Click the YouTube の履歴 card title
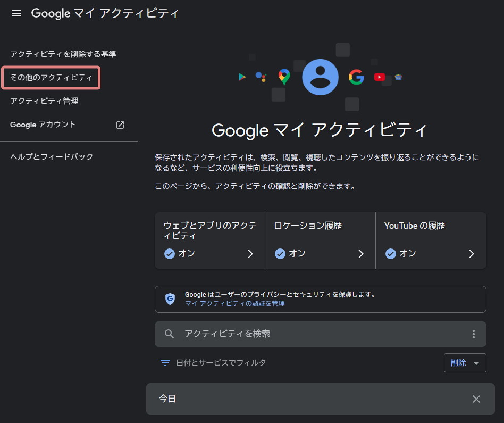This screenshot has width=504, height=423. coord(415,226)
